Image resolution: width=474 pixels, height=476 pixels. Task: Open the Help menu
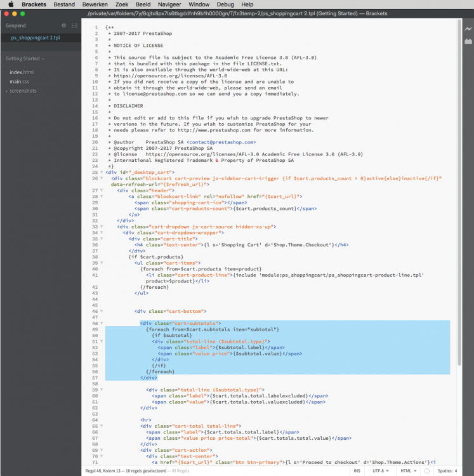pyautogui.click(x=247, y=4)
